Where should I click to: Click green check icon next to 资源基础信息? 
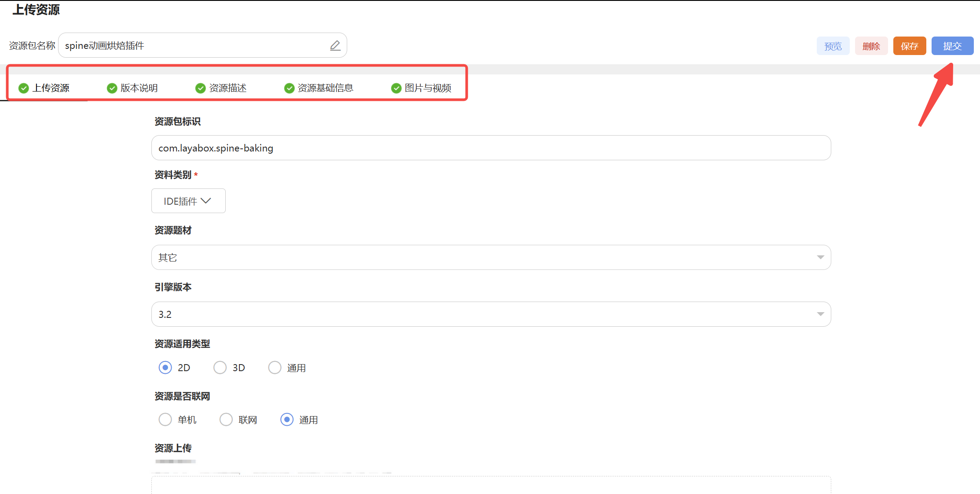(x=289, y=88)
